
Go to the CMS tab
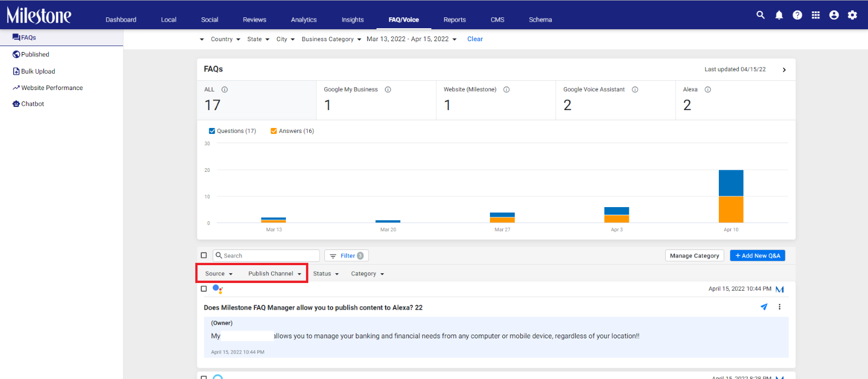497,20
